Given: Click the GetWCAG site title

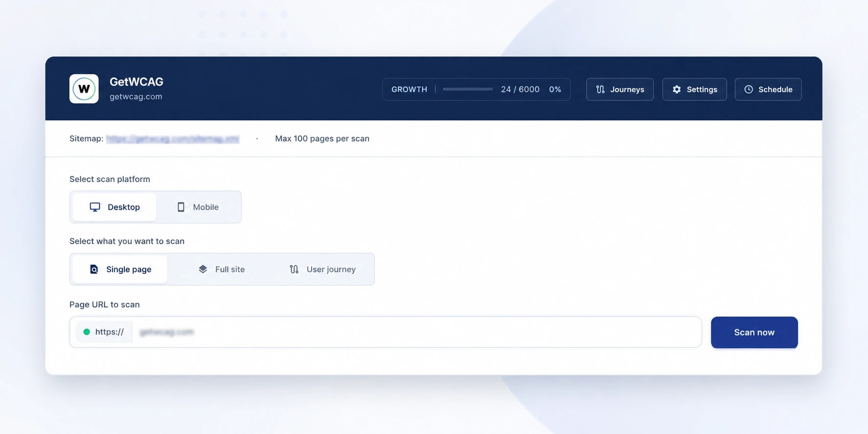Looking at the screenshot, I should (x=137, y=82).
